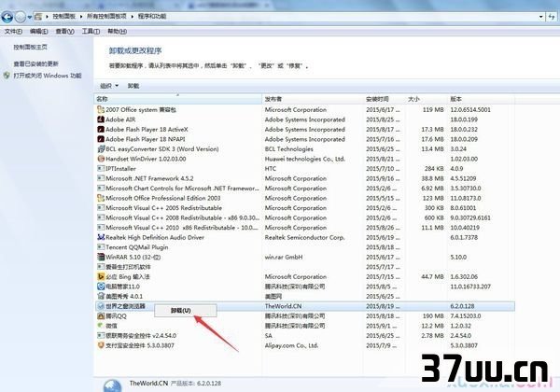The width and height of the screenshot is (560, 392).
Task: Open the 编辑(E) menu
Action: (x=38, y=32)
